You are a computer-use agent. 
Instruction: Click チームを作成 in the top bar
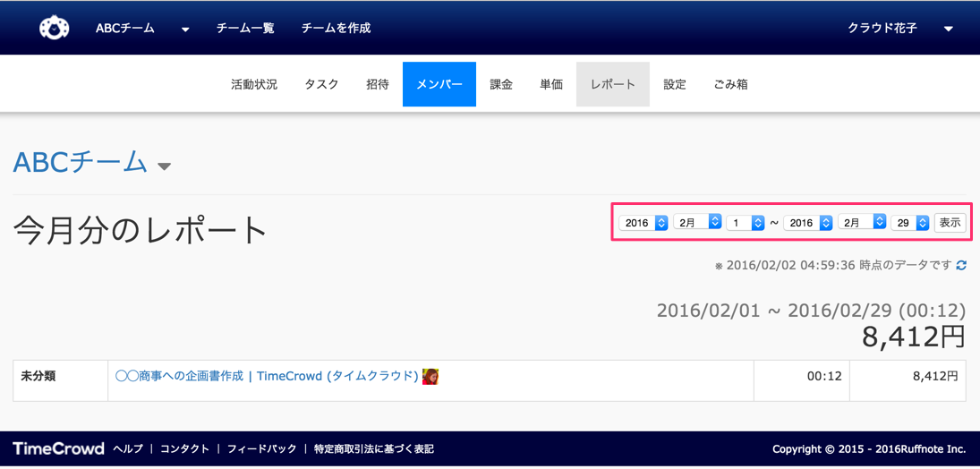pos(336,29)
